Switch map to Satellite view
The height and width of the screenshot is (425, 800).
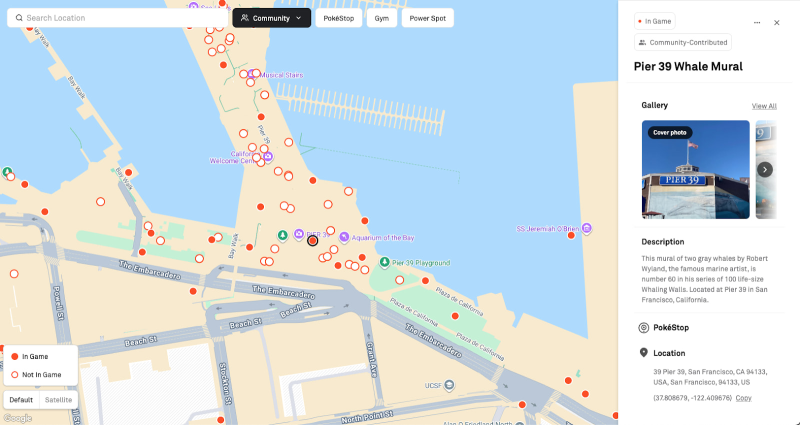58,400
